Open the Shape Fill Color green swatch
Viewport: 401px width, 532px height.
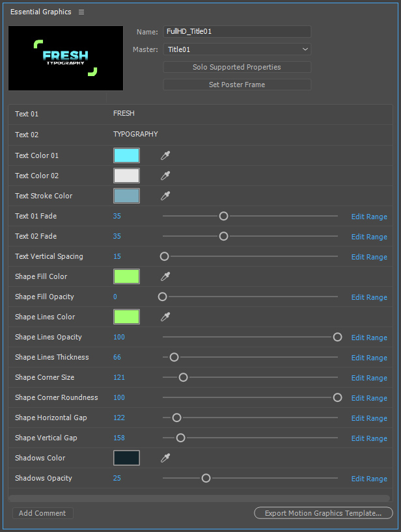tap(126, 276)
